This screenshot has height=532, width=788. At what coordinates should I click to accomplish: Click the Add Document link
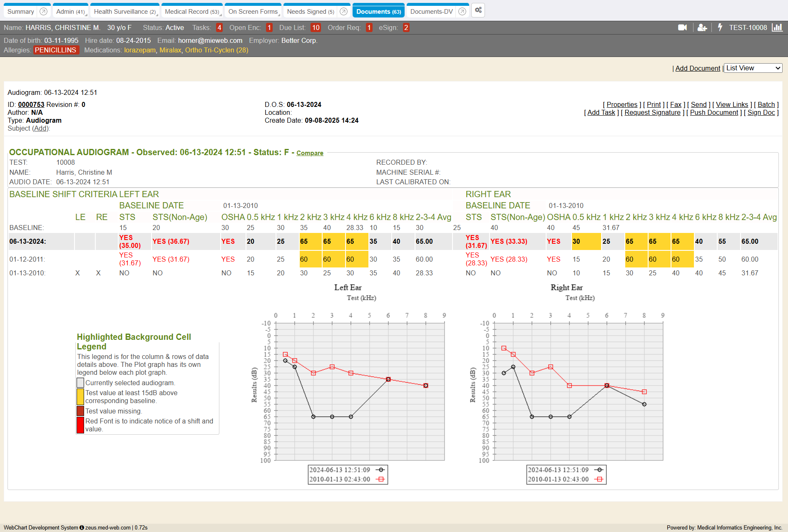click(x=697, y=68)
